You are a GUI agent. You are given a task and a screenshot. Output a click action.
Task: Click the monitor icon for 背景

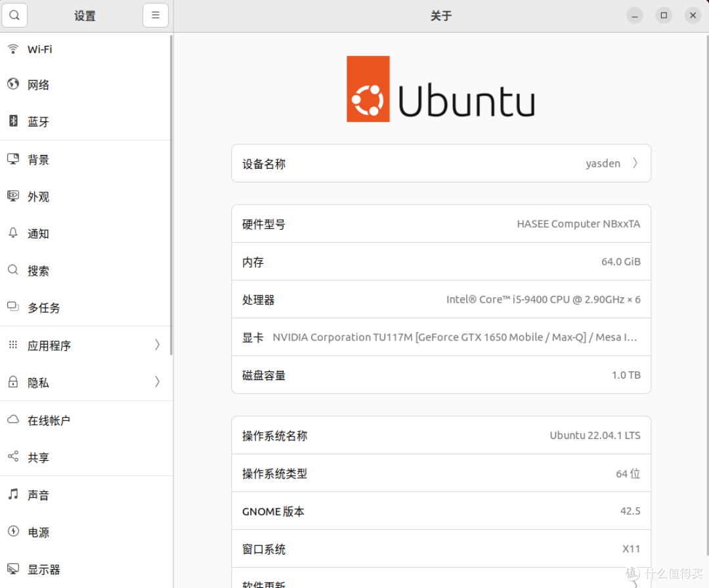coord(13,159)
